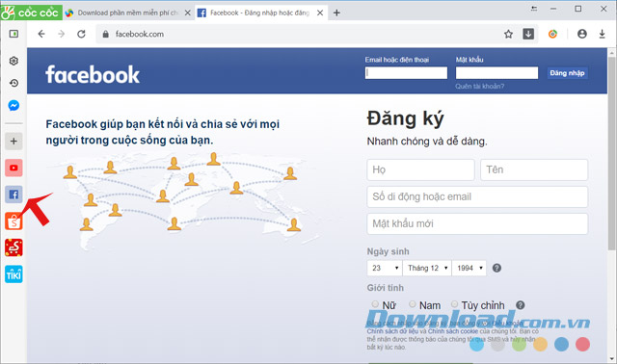Open Facebook sidebar shortcut

13,195
